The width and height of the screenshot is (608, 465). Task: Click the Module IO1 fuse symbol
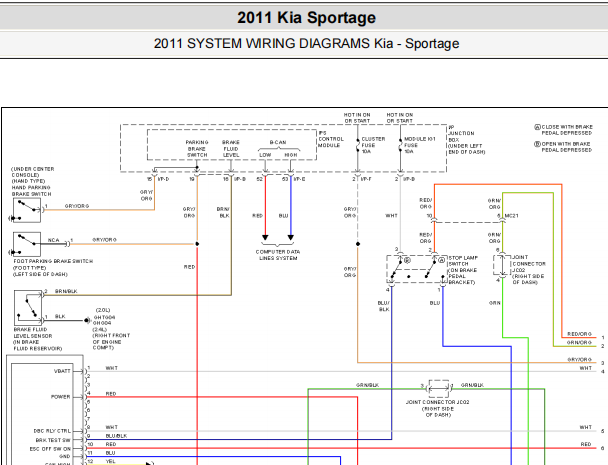[400, 146]
